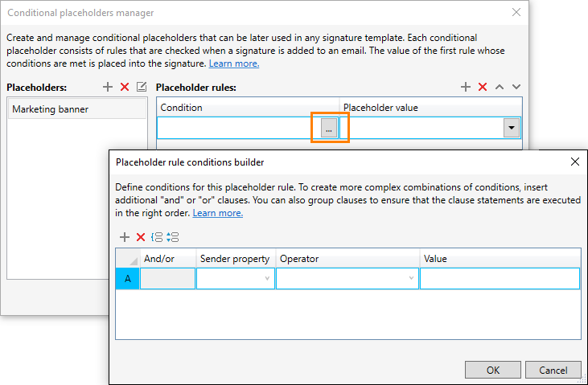The width and height of the screenshot is (588, 385).
Task: Move the placeholder rule up
Action: click(500, 87)
